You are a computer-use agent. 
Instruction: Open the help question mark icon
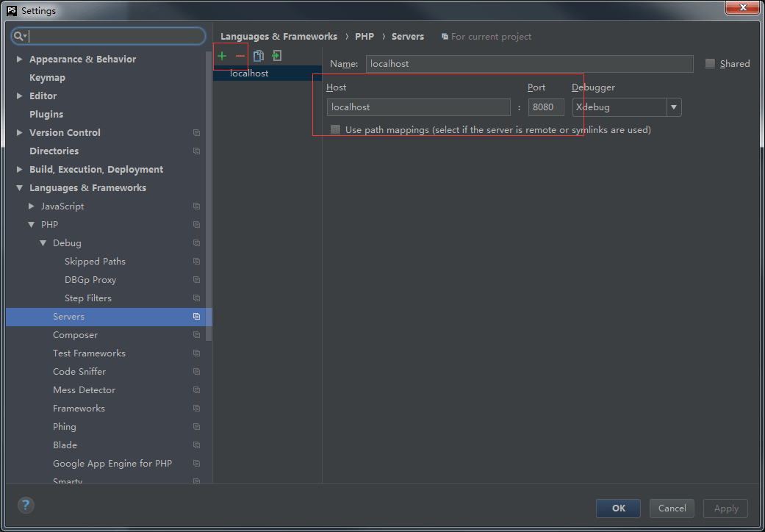coord(26,505)
